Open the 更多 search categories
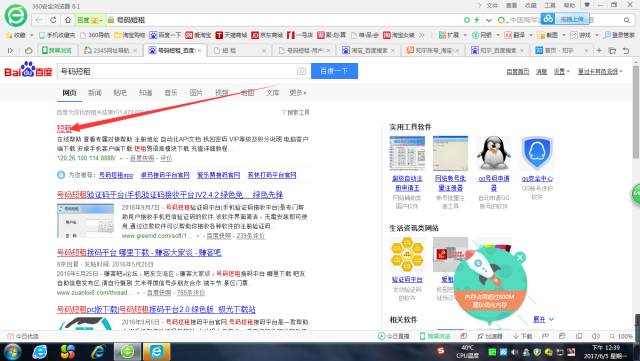The image size is (640, 361). point(298,93)
